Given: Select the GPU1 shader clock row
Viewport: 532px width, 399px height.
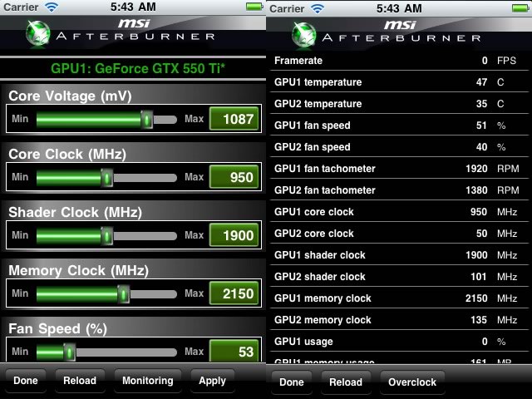Looking at the screenshot, I should [399, 255].
